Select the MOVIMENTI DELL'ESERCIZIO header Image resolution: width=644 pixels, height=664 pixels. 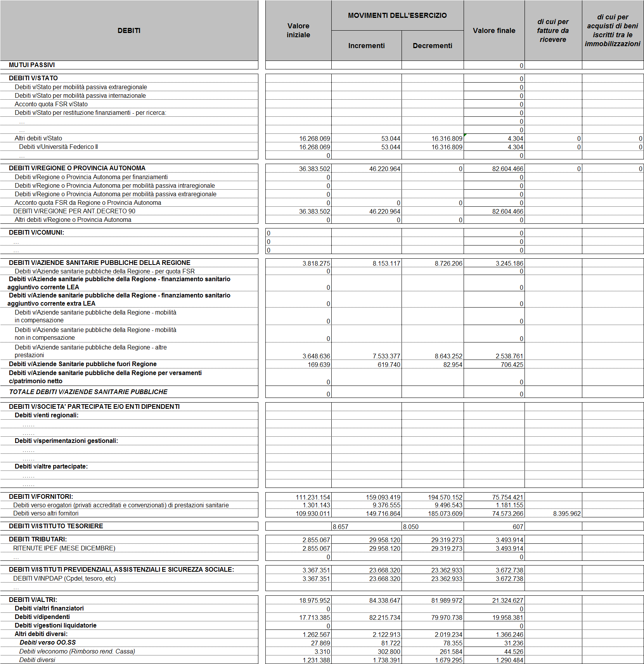pyautogui.click(x=397, y=16)
